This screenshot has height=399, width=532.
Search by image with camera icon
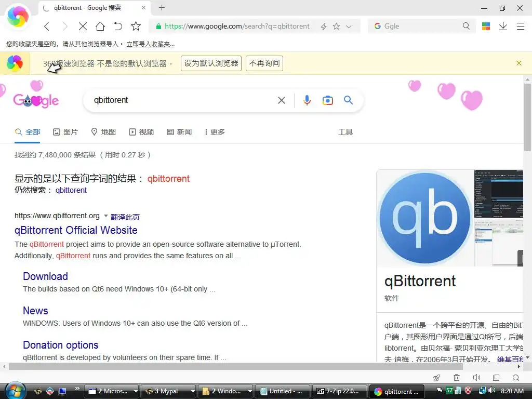(327, 100)
